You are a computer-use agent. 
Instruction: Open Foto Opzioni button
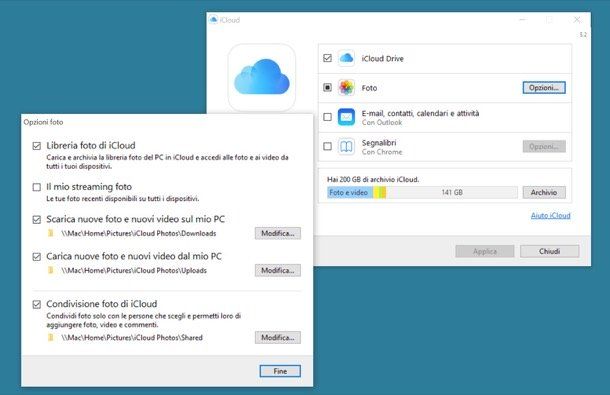544,88
